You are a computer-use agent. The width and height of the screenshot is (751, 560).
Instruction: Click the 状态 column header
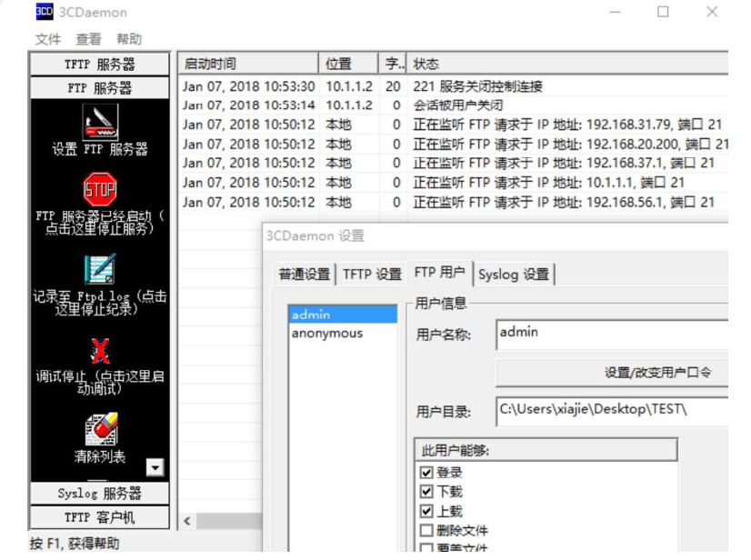click(x=567, y=64)
